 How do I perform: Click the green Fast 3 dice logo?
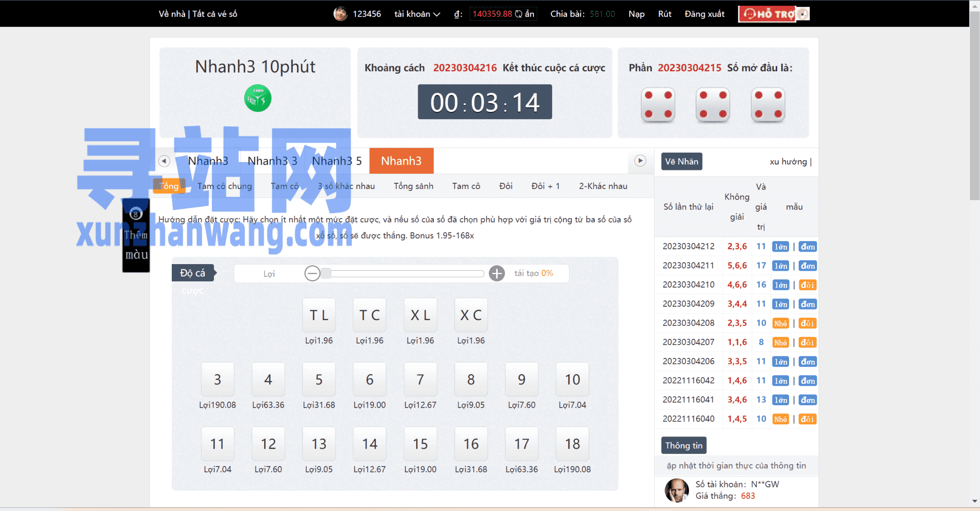point(257,98)
